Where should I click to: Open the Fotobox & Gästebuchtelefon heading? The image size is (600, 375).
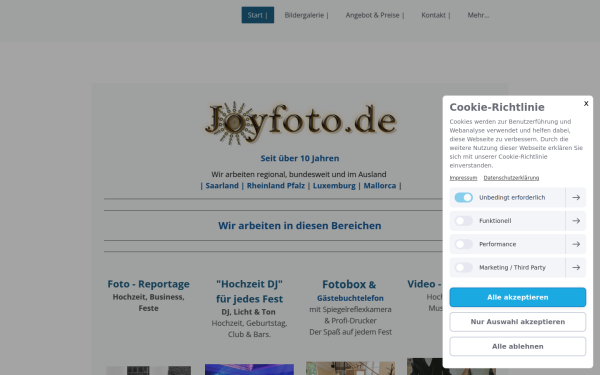pos(350,290)
